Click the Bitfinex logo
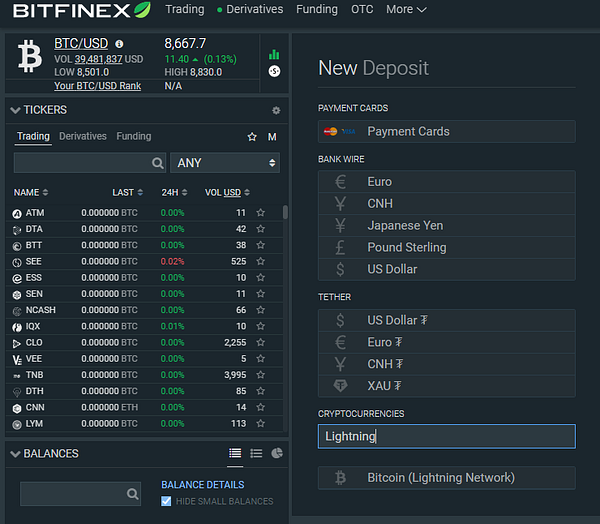 click(82, 10)
